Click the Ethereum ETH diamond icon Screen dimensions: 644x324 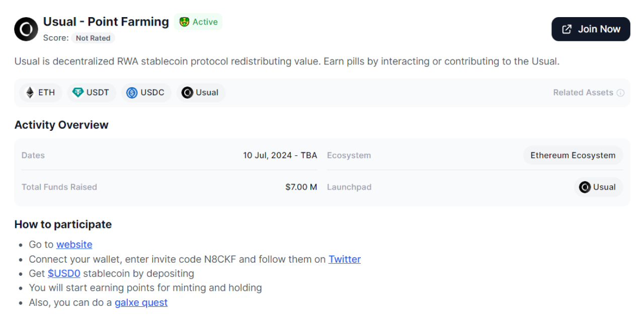[x=30, y=93]
